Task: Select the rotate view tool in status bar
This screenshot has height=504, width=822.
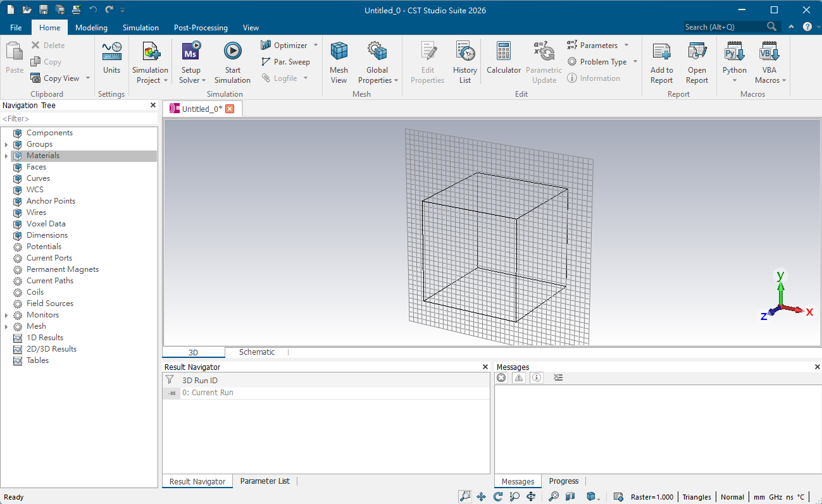Action: coord(498,497)
